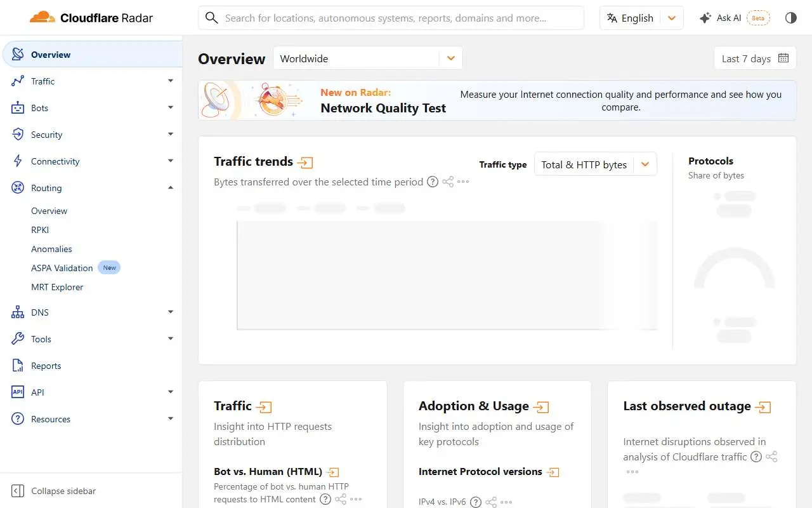Open the Last 7 days date picker
Image resolution: width=812 pixels, height=508 pixels.
pos(755,58)
